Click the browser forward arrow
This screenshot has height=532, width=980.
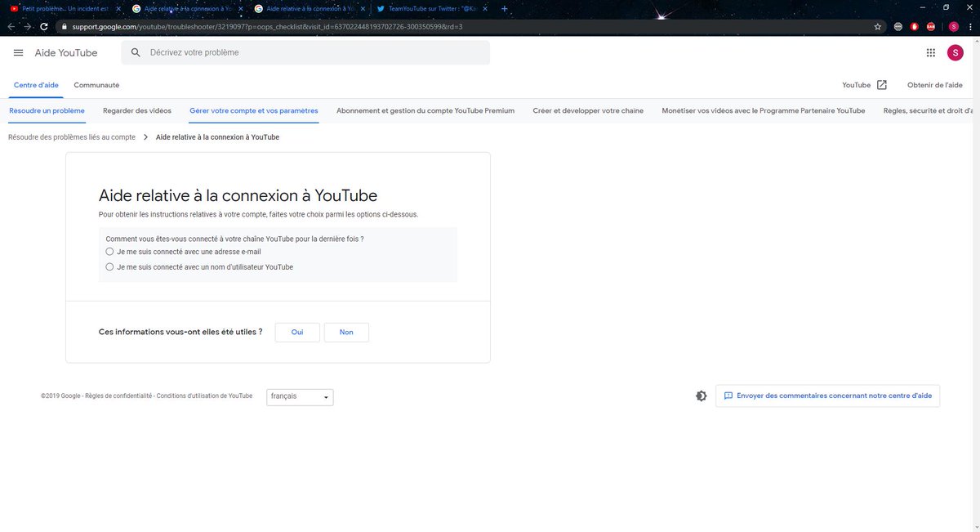pyautogui.click(x=27, y=26)
